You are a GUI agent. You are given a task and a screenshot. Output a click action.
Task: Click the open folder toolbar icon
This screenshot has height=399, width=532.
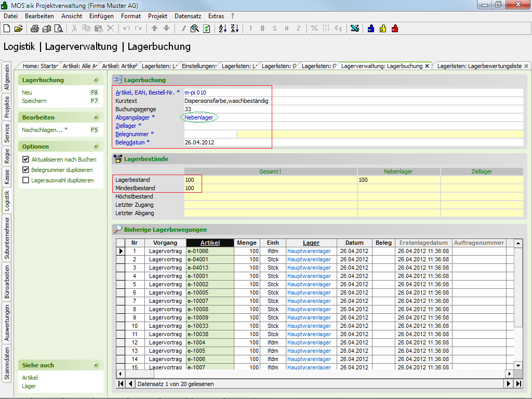tap(19, 29)
